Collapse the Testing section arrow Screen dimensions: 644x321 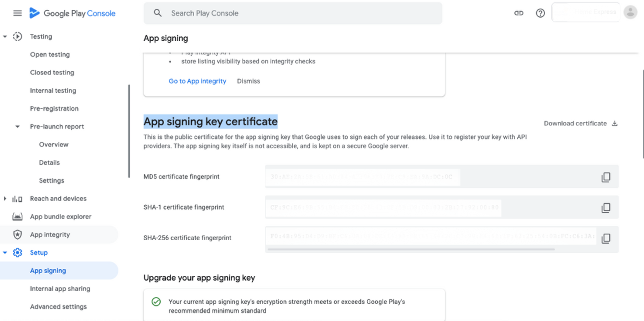click(x=5, y=36)
